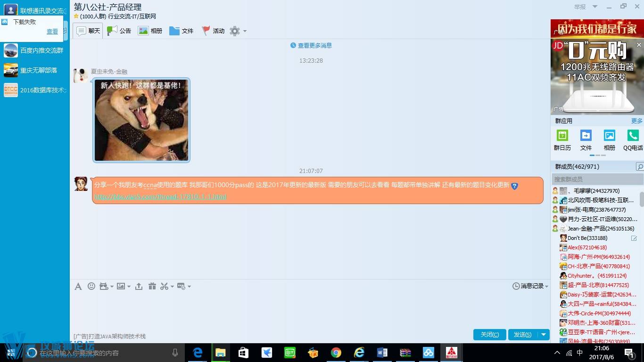644x362 pixels.
Task: Switch to the 公告 announcements tab
Action: [119, 31]
